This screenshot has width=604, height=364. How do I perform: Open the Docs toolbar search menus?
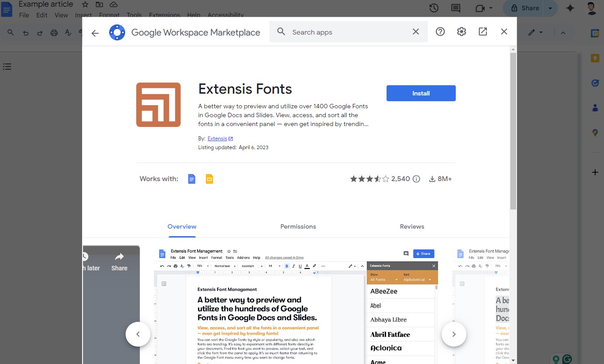[x=11, y=32]
